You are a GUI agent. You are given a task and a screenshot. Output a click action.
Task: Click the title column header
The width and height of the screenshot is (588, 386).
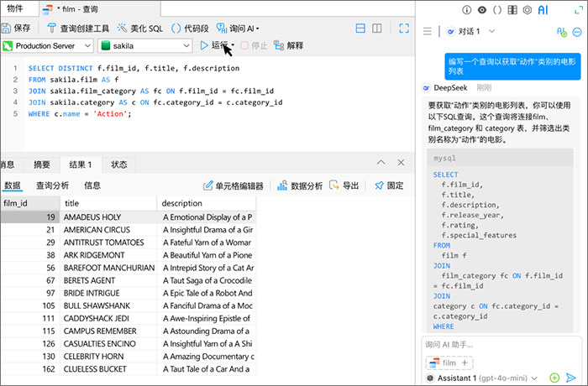[x=108, y=203]
